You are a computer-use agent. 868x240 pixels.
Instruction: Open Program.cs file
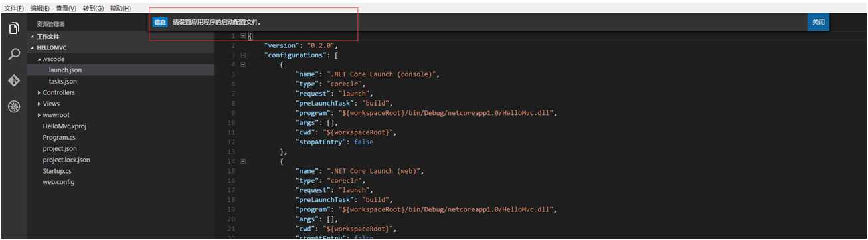pos(120,137)
